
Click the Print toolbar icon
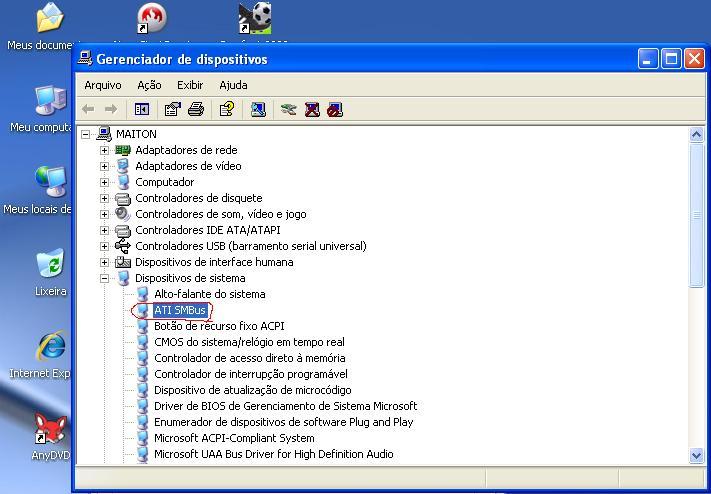pos(196,109)
